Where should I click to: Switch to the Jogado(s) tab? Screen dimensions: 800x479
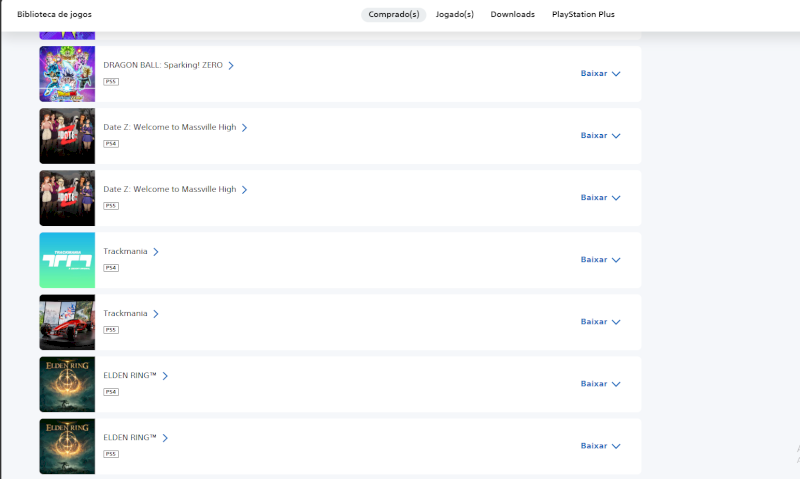point(455,14)
